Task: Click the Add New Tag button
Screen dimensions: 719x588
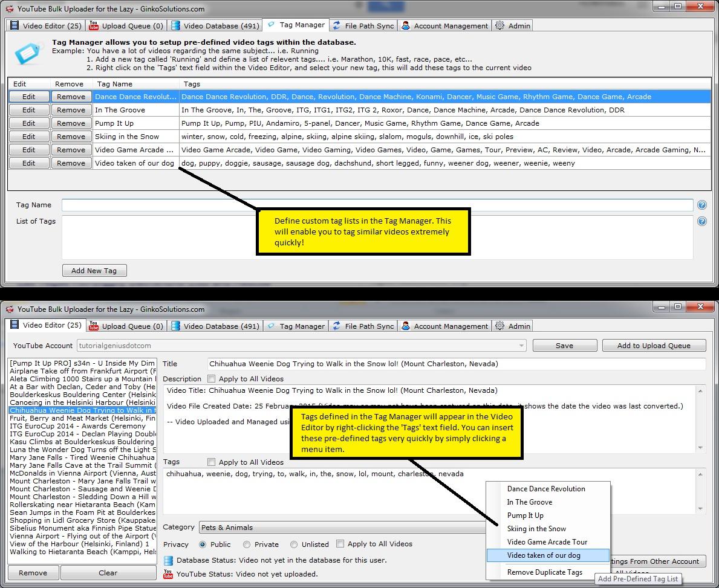Action: pos(94,270)
